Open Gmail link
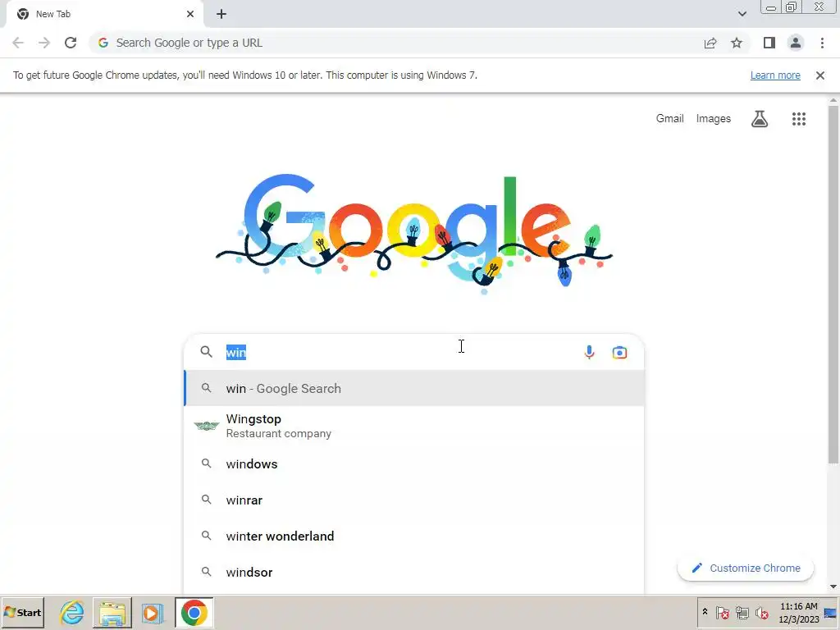This screenshot has height=630, width=840. click(669, 118)
